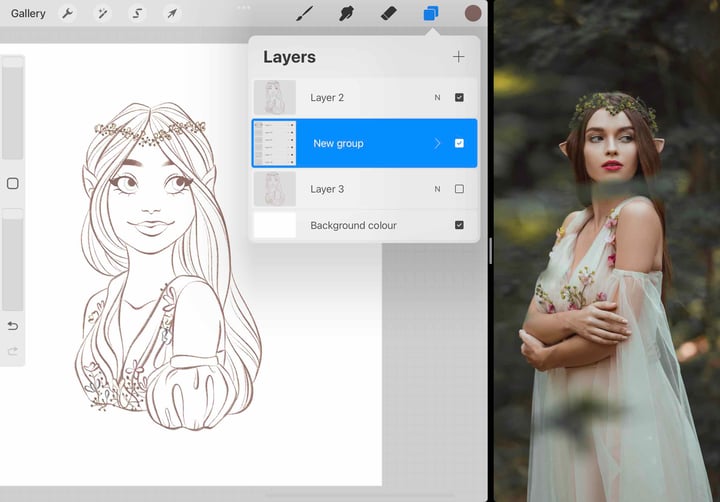Undo the last action with arrow

click(13, 326)
